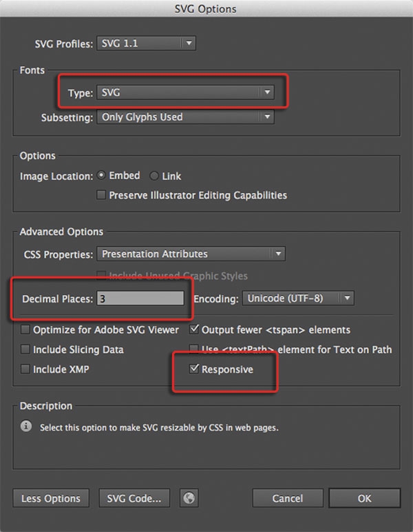Cancel the SVG Options dialog

(x=287, y=498)
